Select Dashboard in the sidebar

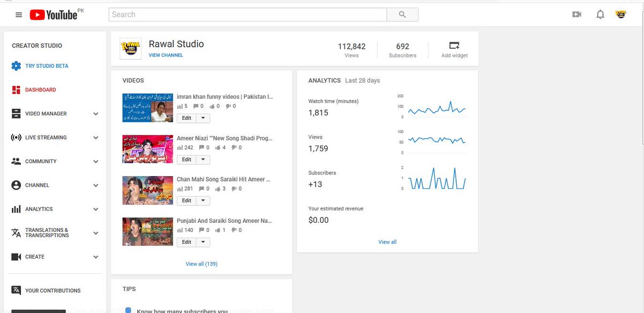click(41, 90)
